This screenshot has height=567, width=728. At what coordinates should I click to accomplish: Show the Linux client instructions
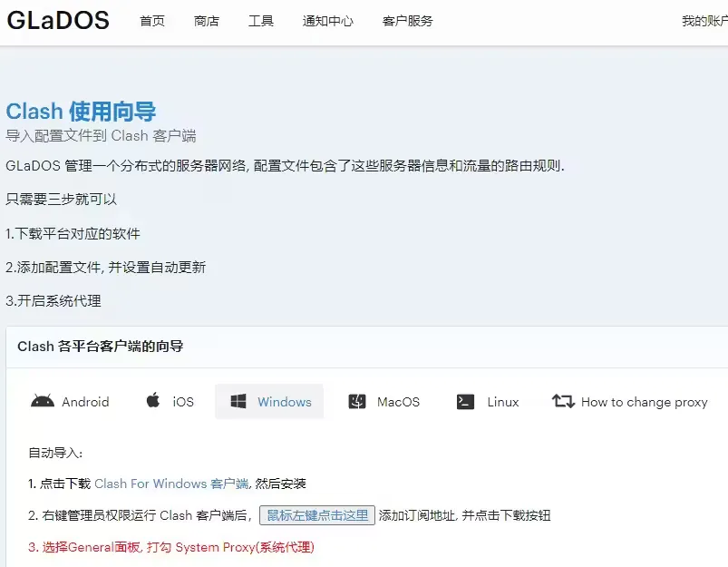point(503,402)
